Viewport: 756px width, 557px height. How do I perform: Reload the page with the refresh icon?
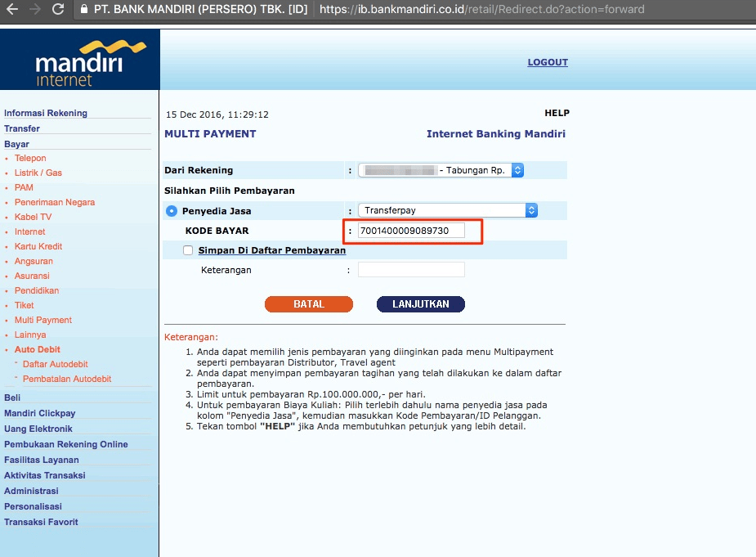pyautogui.click(x=58, y=9)
